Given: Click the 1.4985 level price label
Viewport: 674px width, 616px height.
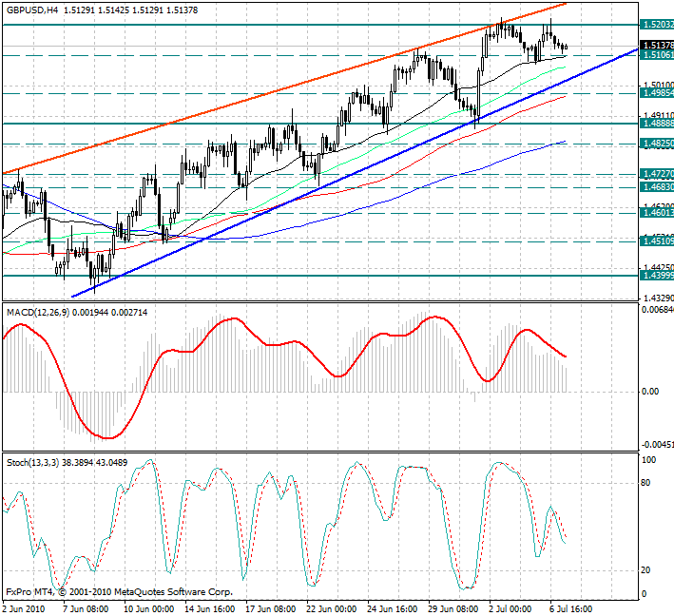Looking at the screenshot, I should pos(657,93).
